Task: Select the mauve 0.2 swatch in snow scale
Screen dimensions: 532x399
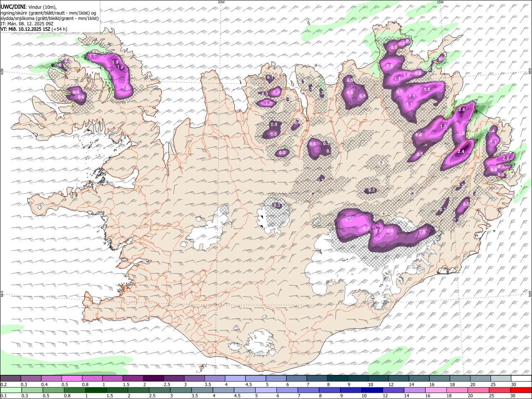Action: [x=10, y=379]
